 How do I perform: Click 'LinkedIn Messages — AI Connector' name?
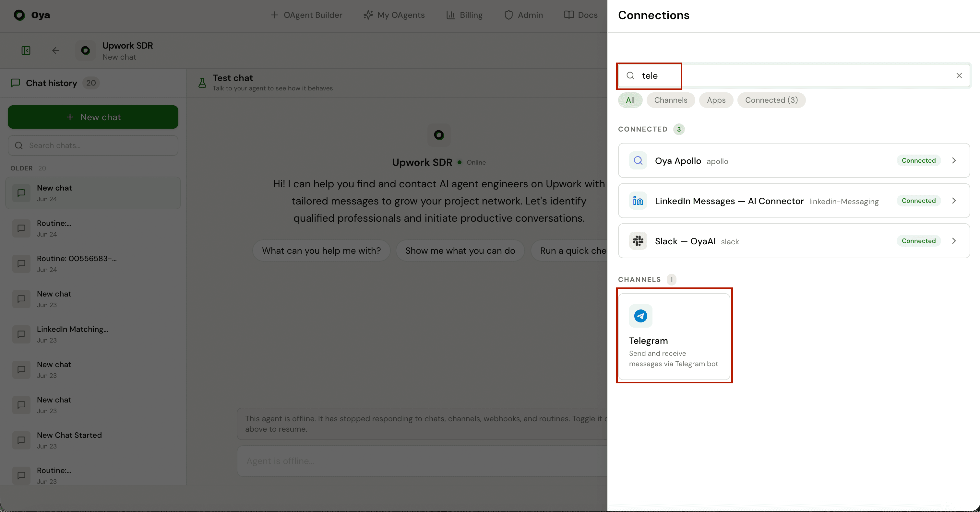[x=729, y=201]
